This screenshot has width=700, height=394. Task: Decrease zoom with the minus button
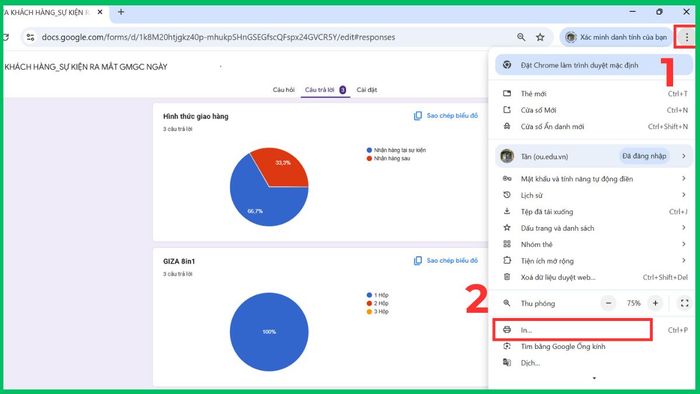point(608,303)
